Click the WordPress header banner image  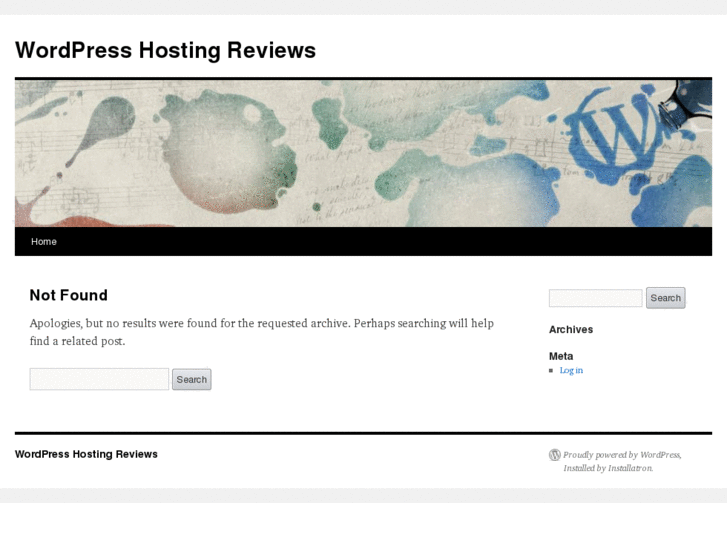point(364,153)
